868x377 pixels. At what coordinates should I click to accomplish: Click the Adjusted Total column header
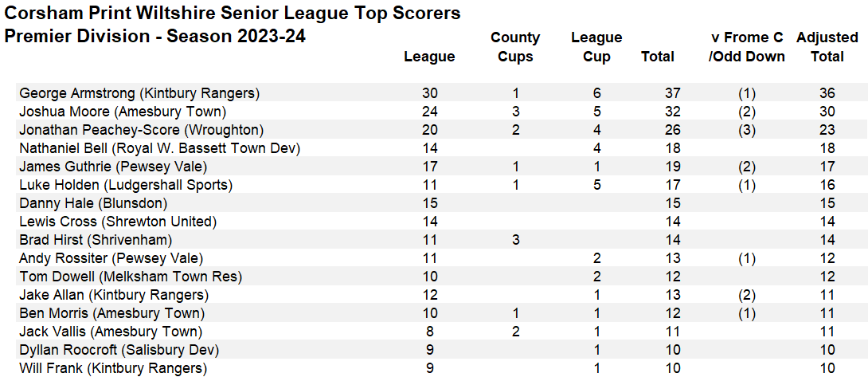point(827,47)
